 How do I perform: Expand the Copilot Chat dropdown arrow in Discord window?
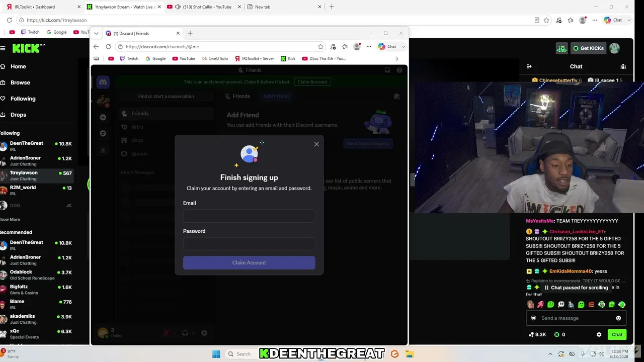403,47
